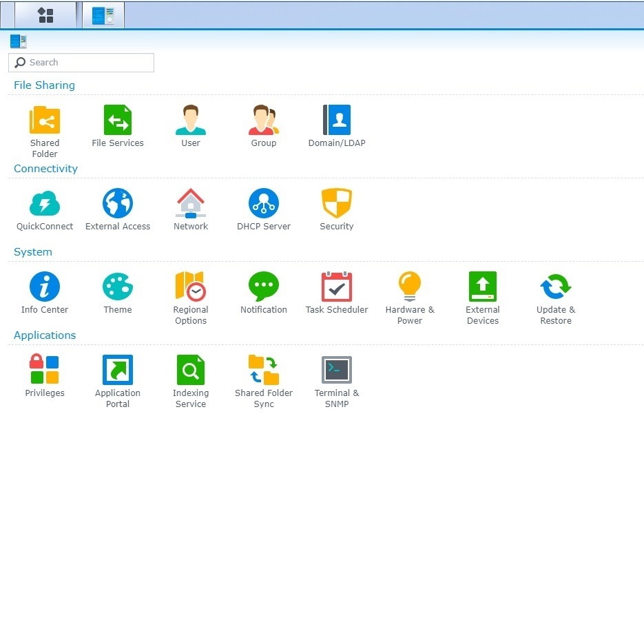Open the Security settings

point(336,202)
